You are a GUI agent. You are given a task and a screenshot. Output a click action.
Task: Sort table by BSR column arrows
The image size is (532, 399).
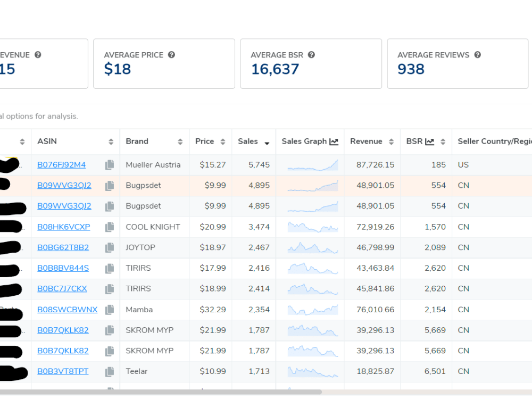pos(443,142)
